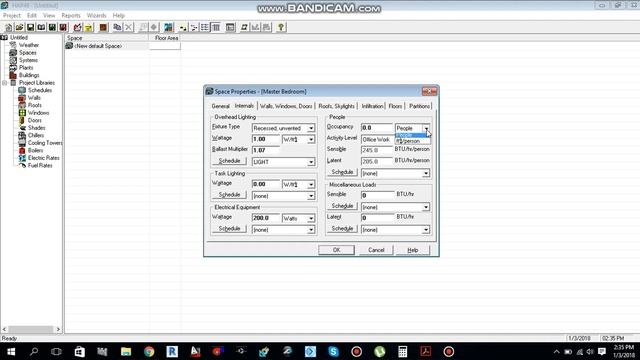
Task: Click the Save project disk icon
Action: pyautogui.click(x=30, y=27)
